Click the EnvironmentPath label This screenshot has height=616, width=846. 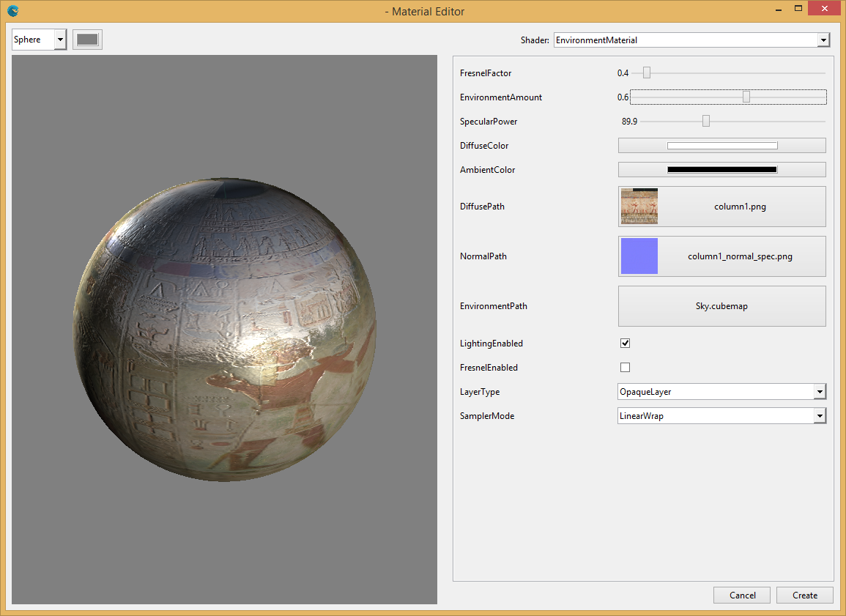(x=493, y=306)
